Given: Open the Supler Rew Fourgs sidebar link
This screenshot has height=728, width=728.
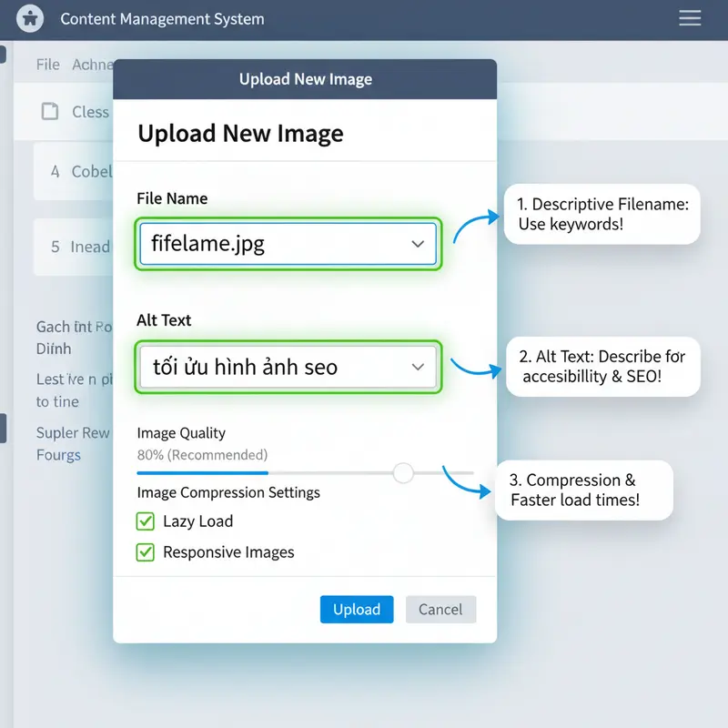Looking at the screenshot, I should [72, 443].
